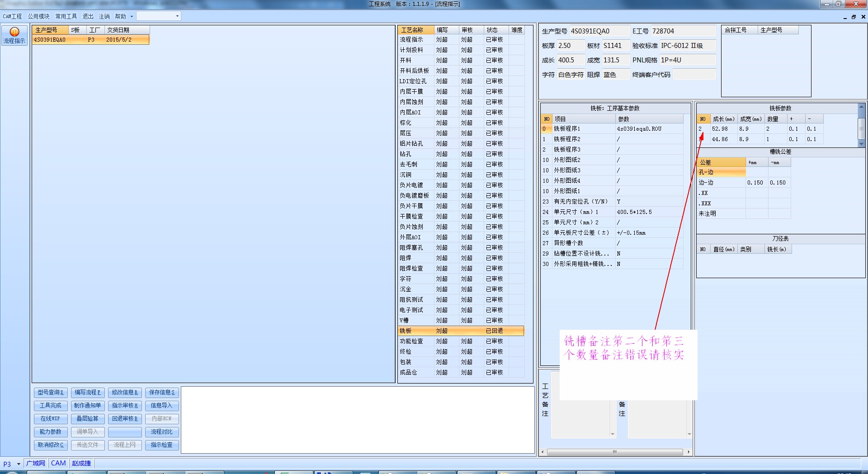Click the PNL规格 field showing 1P=4U

688,60
